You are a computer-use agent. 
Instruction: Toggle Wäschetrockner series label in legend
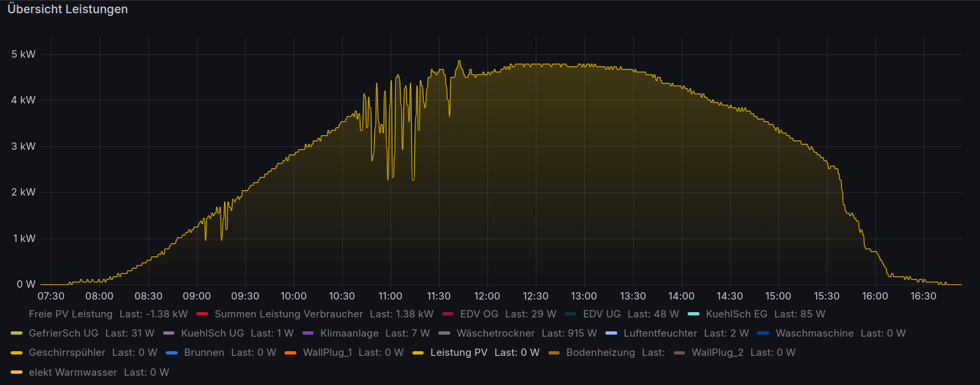point(495,333)
